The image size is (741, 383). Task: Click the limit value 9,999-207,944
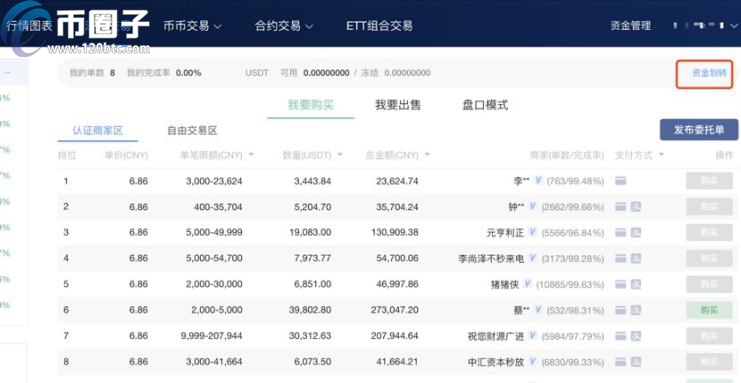tap(211, 336)
